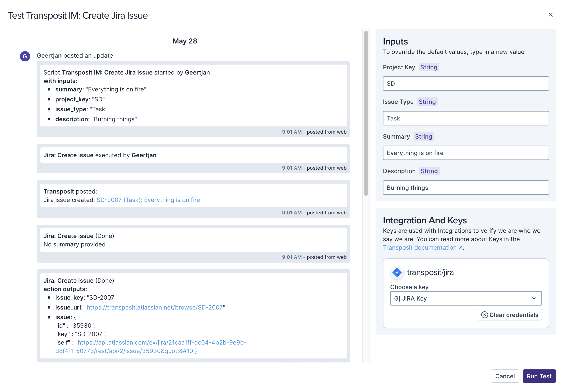Click the circled X icon in Clear credentials
This screenshot has height=392, width=564.
[484, 315]
